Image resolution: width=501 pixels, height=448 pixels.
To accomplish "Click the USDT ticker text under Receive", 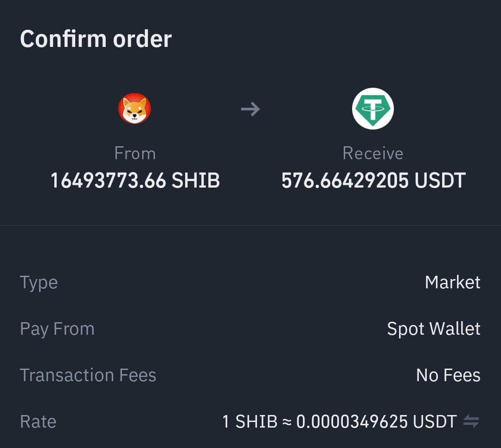I will click(x=440, y=180).
